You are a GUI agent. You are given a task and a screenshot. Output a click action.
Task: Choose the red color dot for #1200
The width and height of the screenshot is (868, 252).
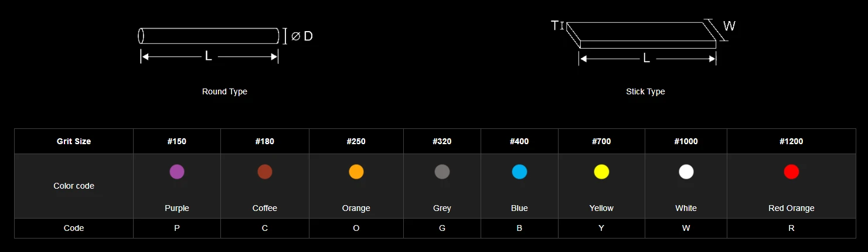click(x=791, y=172)
